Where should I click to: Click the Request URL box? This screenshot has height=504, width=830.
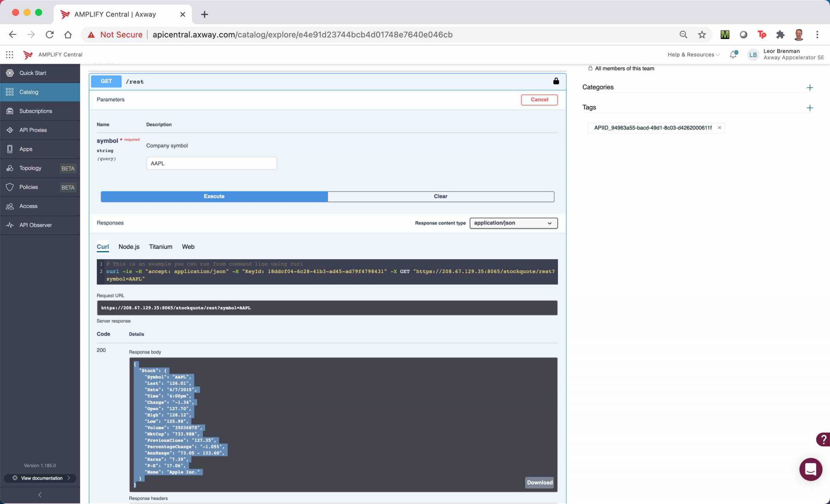327,308
